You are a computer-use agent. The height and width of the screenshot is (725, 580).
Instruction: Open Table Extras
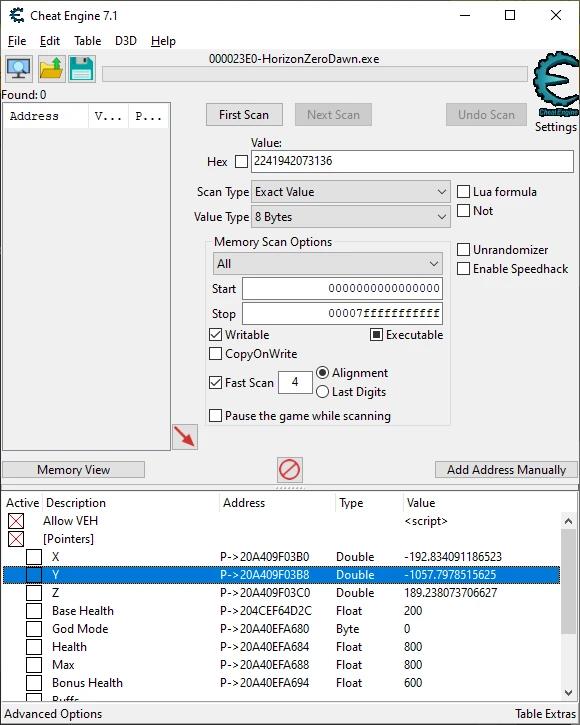point(545,714)
